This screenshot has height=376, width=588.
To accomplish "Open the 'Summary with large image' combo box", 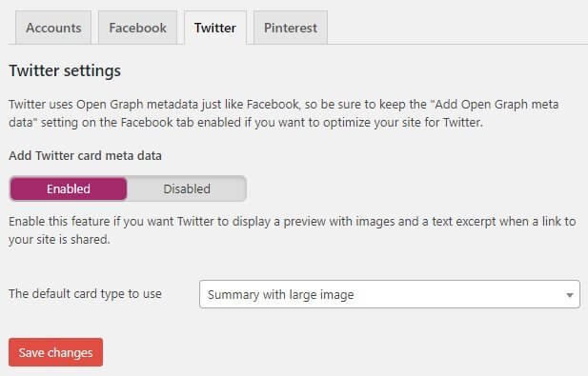I will [x=390, y=294].
